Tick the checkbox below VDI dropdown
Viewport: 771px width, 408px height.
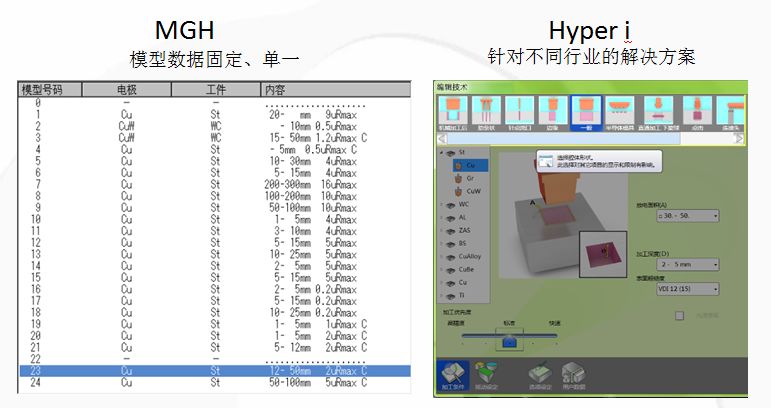tap(680, 316)
